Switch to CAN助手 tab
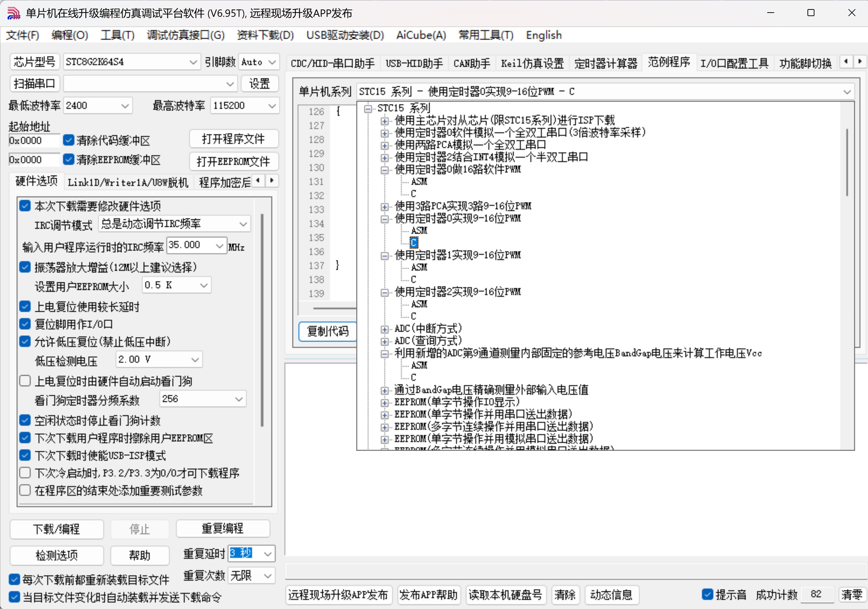Viewport: 868px width, 609px height. (x=471, y=63)
